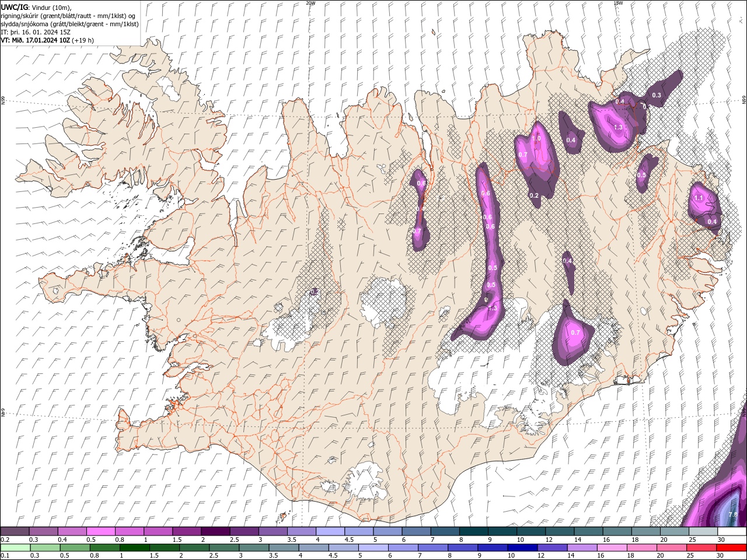Select the bright pink 0.5 swatch in the upper scale

(100, 531)
